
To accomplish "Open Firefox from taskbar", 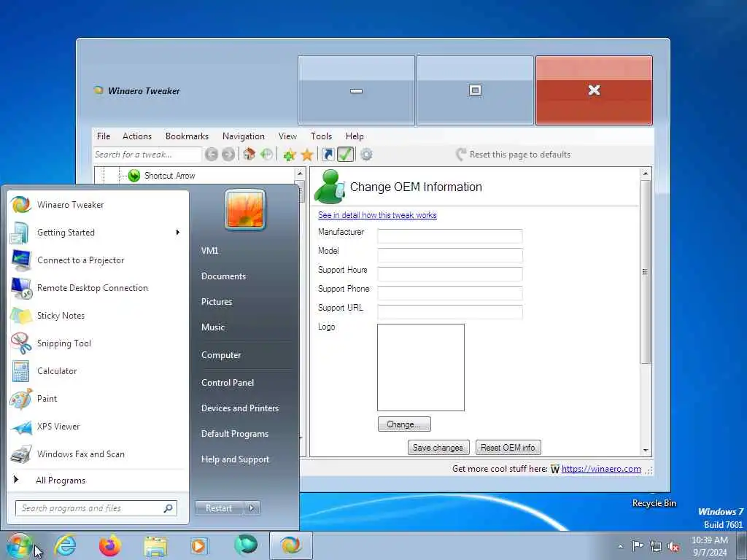I will 110,545.
